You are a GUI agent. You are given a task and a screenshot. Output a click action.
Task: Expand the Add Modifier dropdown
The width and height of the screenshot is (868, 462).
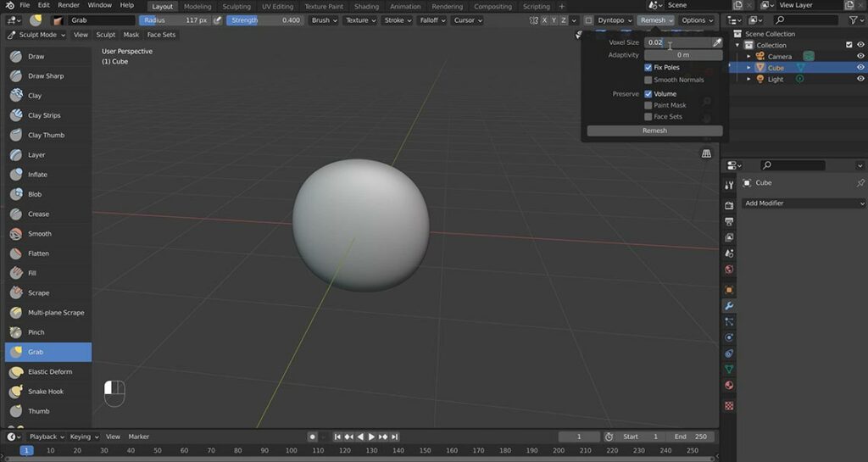[x=804, y=203]
